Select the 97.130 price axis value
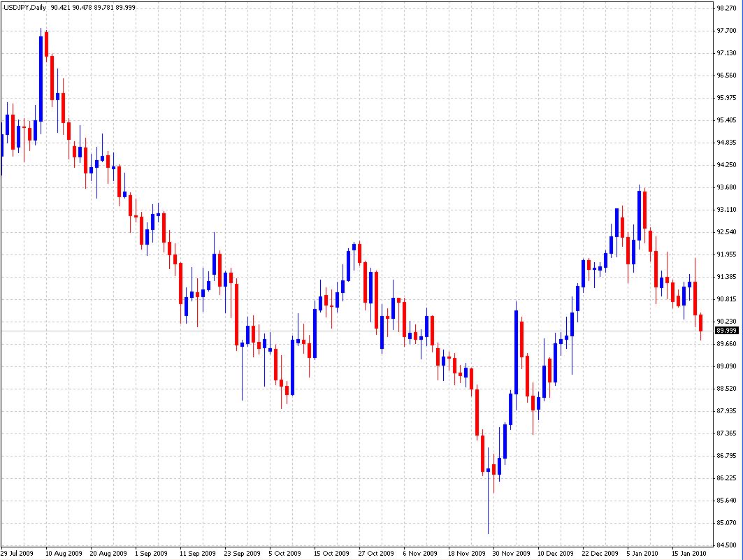 pyautogui.click(x=726, y=52)
